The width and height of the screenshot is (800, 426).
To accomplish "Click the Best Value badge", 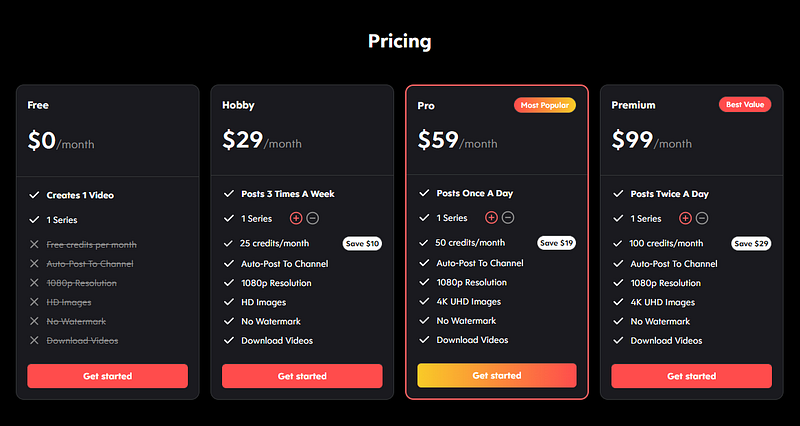I will coord(745,105).
